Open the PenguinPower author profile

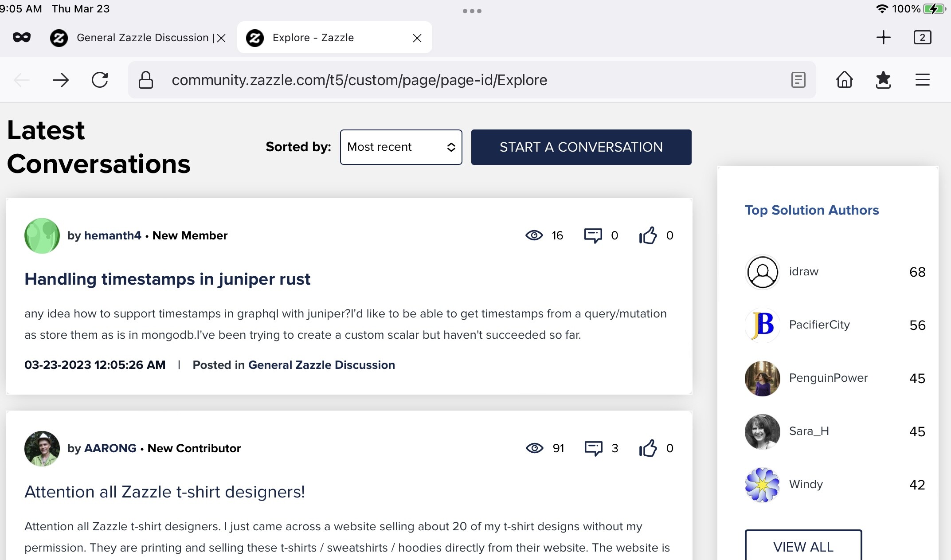[x=828, y=378]
